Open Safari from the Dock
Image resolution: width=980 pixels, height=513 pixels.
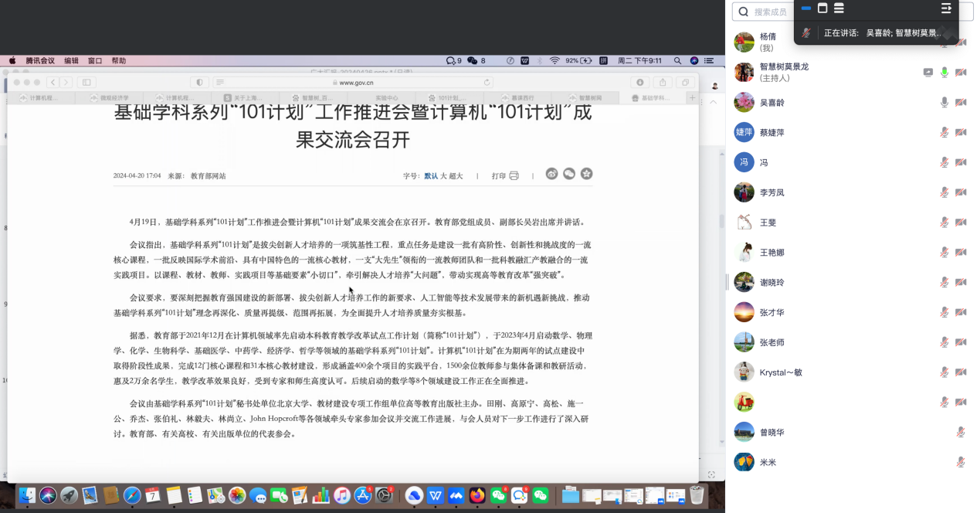(x=132, y=495)
